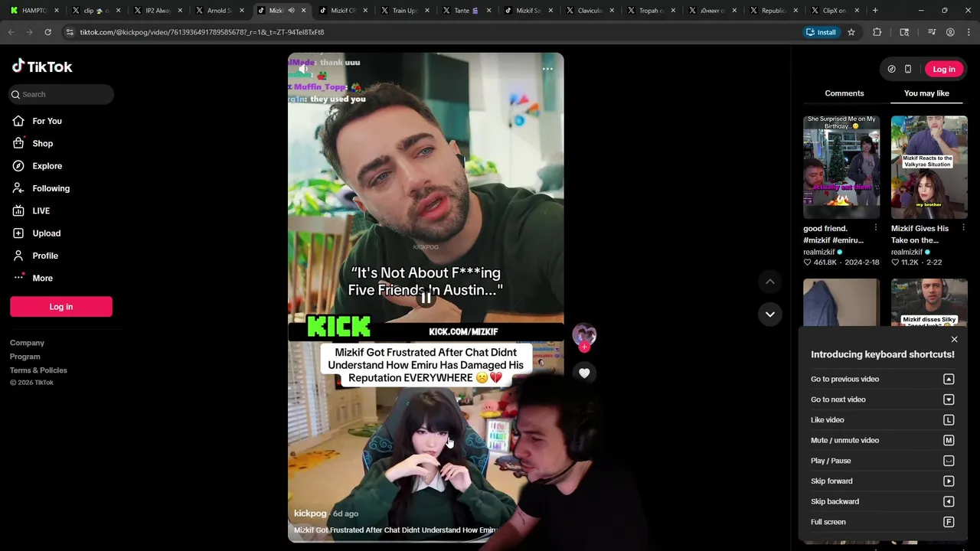Click the M key icon beside Mute / unmute
This screenshot has width=980, height=551.
pos(949,440)
